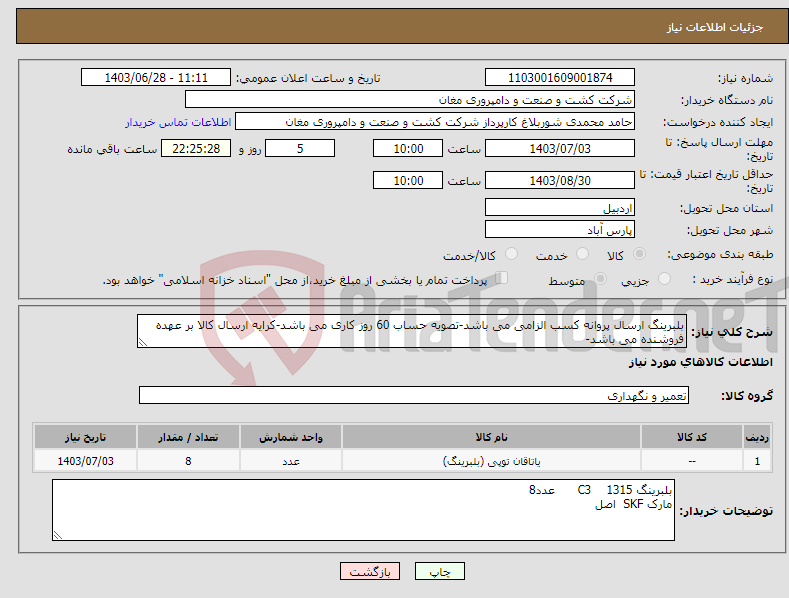This screenshot has height=598, width=789.
Task: Click the delivery city field پارس آباد
Action: (560, 230)
